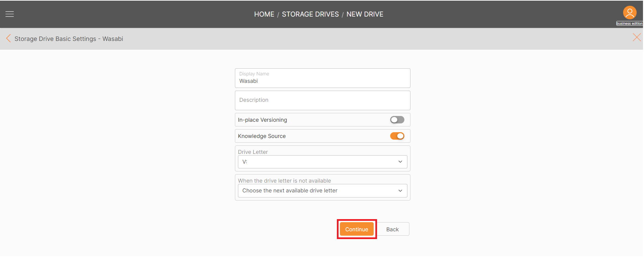
Task: Click the back chevron beside Storage Drive Basic Settings
Action: pyautogui.click(x=8, y=39)
